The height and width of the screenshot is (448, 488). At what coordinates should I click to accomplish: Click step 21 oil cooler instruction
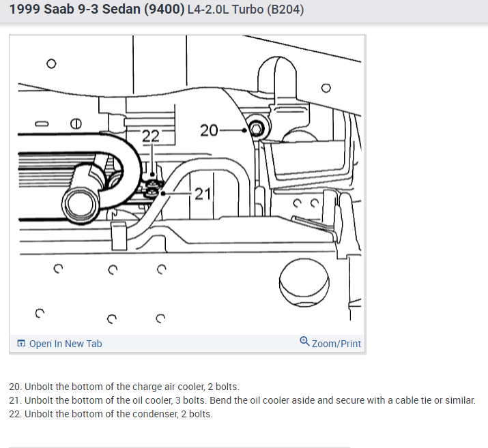coord(242,400)
